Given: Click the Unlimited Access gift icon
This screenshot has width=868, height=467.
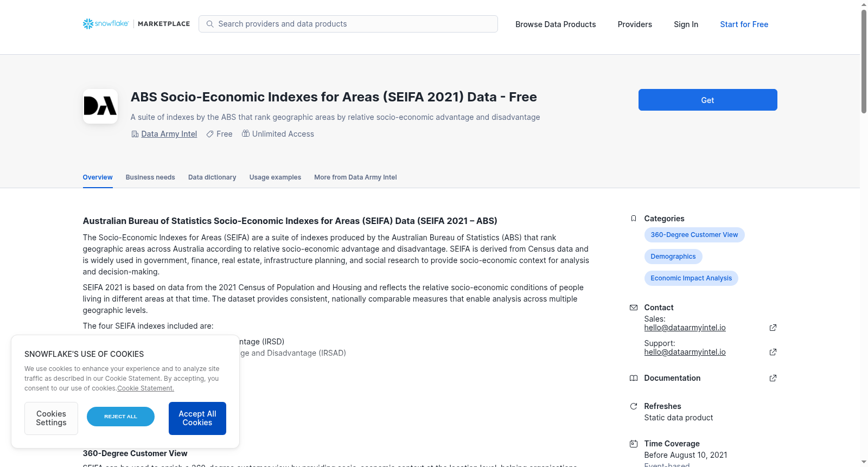Looking at the screenshot, I should pos(246,133).
